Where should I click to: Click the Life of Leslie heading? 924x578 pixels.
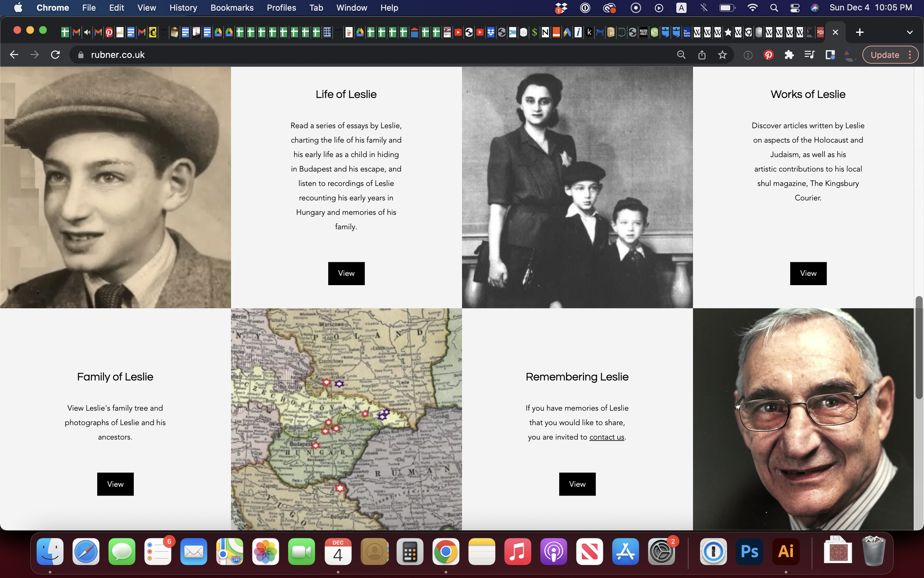pos(346,94)
